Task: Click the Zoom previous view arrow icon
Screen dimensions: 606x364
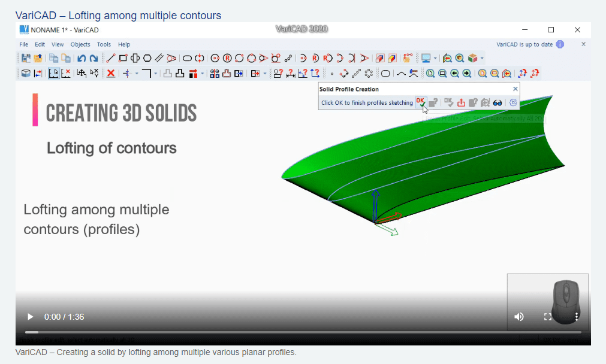Action: click(x=454, y=74)
